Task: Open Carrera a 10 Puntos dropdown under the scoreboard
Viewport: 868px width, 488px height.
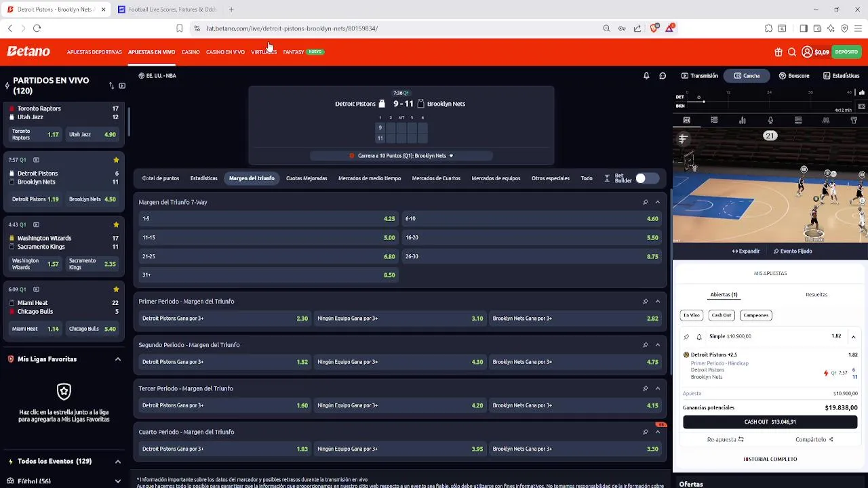Action: [401, 156]
